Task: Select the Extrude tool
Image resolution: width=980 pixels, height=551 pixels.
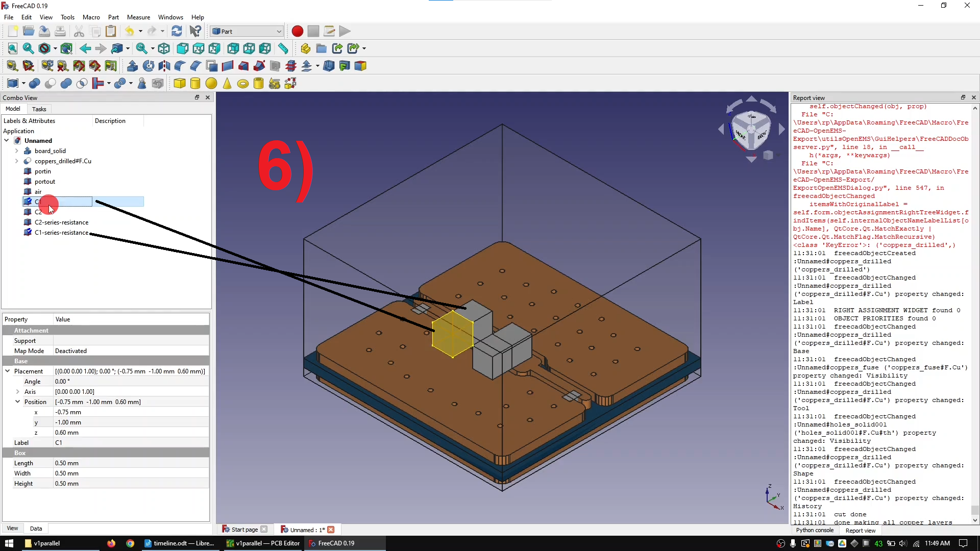Action: 132,65
